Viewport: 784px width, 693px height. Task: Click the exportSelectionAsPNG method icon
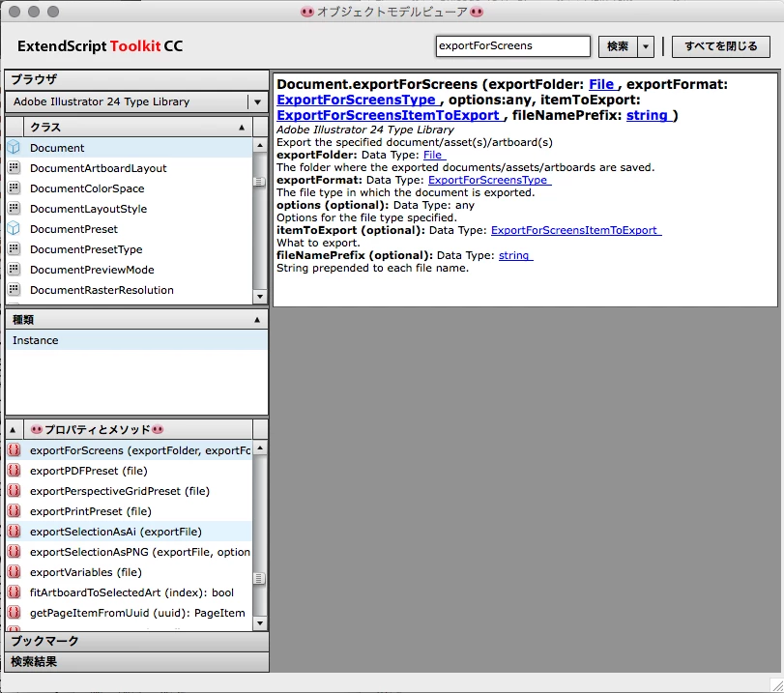pyautogui.click(x=14, y=552)
